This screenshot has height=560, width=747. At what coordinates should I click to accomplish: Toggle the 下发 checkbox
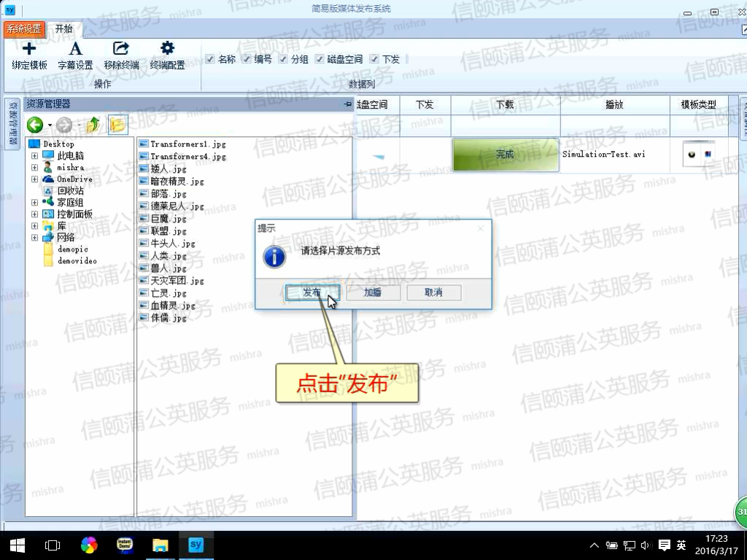(x=374, y=59)
